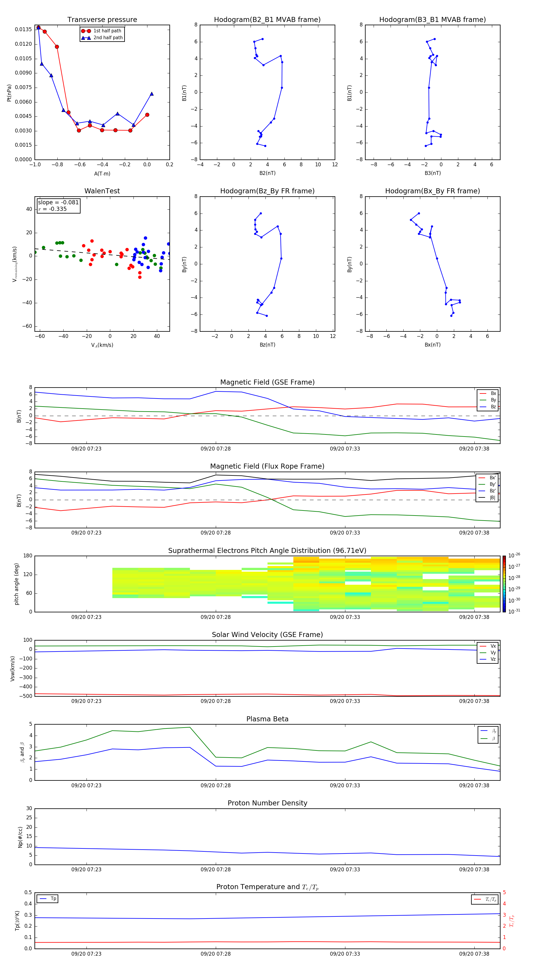Select the "1st half path" legend entry
Image resolution: width=535 pixels, height=980 pixels.
(102, 31)
